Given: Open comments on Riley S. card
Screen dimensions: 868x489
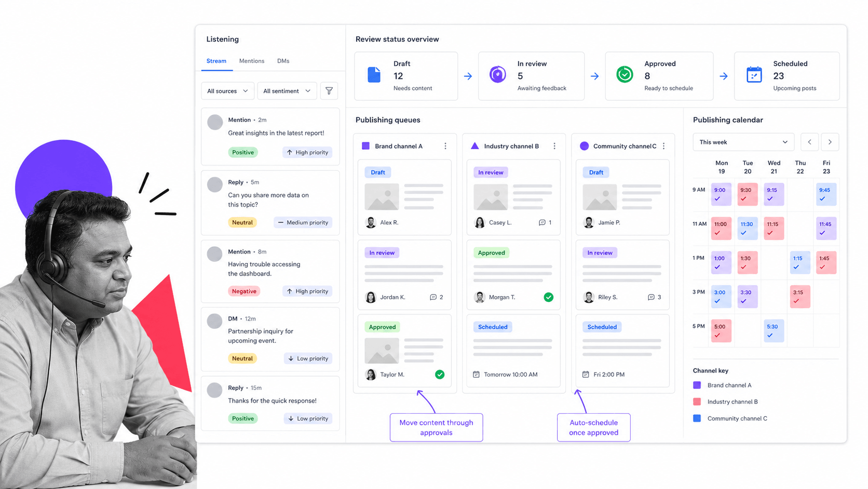Looking at the screenshot, I should 654,297.
